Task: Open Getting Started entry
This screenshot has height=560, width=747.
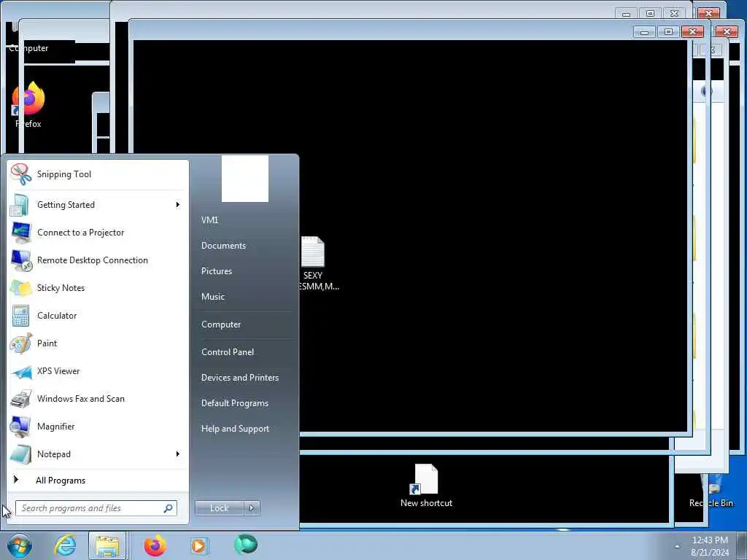Action: [x=98, y=205]
